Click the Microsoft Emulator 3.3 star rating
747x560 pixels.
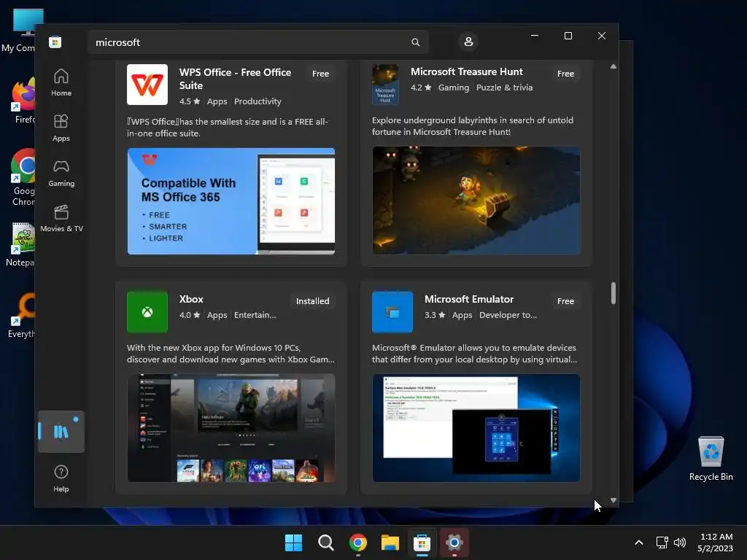pos(435,315)
